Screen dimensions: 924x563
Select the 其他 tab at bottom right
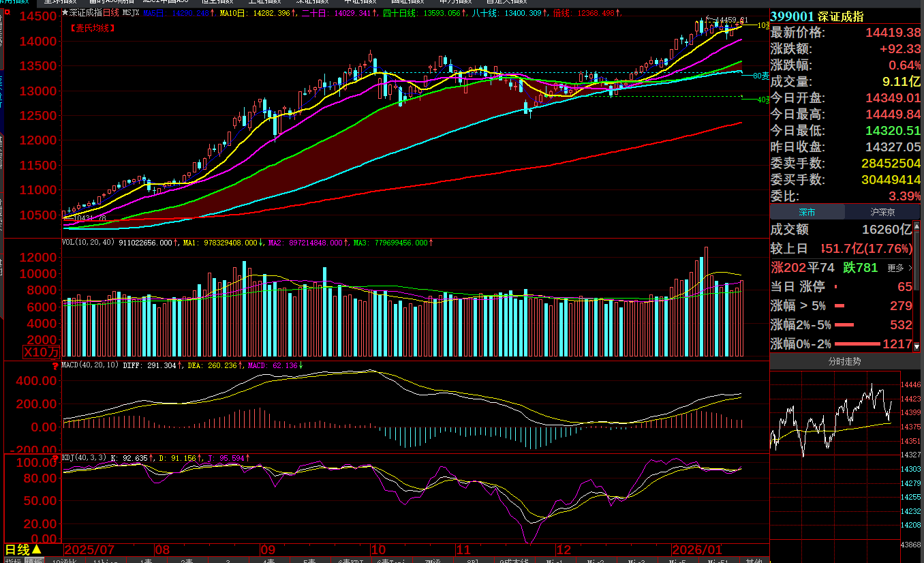[754, 561]
